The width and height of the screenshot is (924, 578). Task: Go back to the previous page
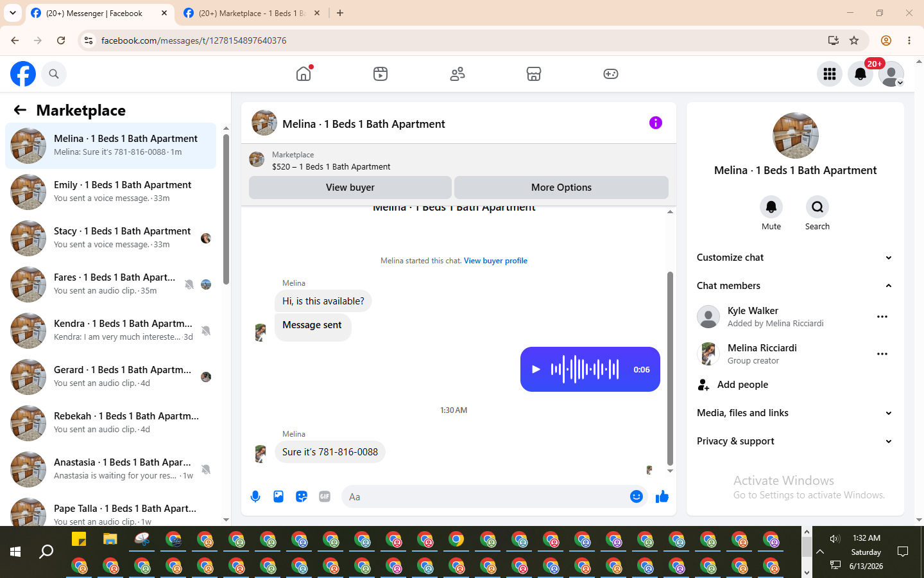click(x=15, y=40)
